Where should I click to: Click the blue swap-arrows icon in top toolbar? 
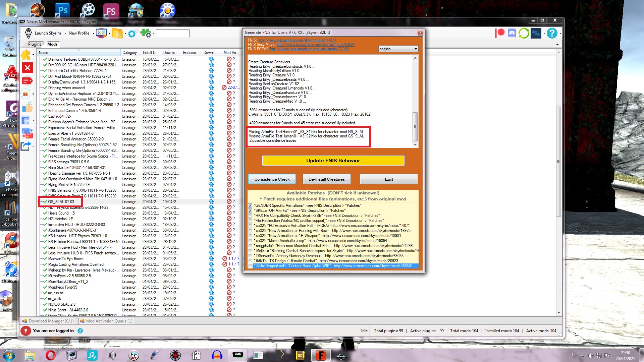point(536,33)
